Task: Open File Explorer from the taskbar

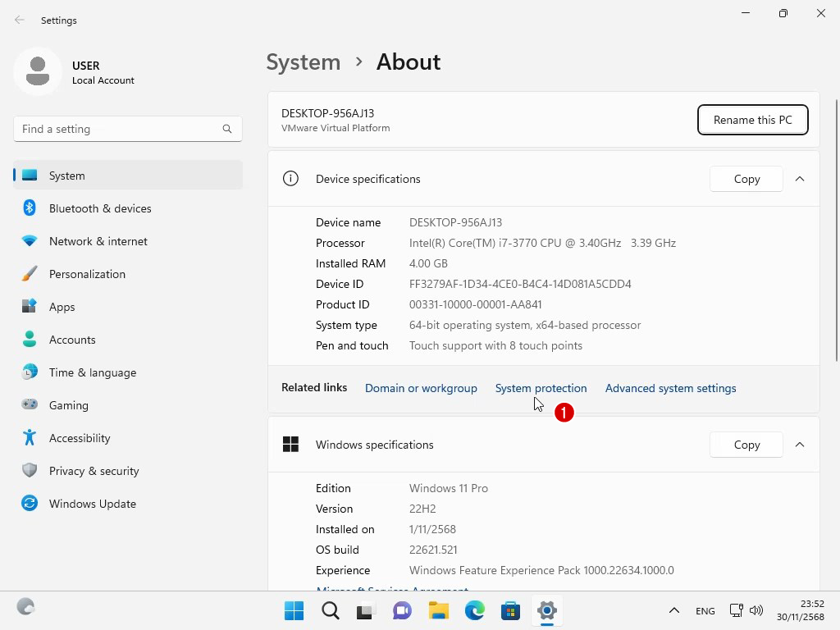Action: coord(439,610)
